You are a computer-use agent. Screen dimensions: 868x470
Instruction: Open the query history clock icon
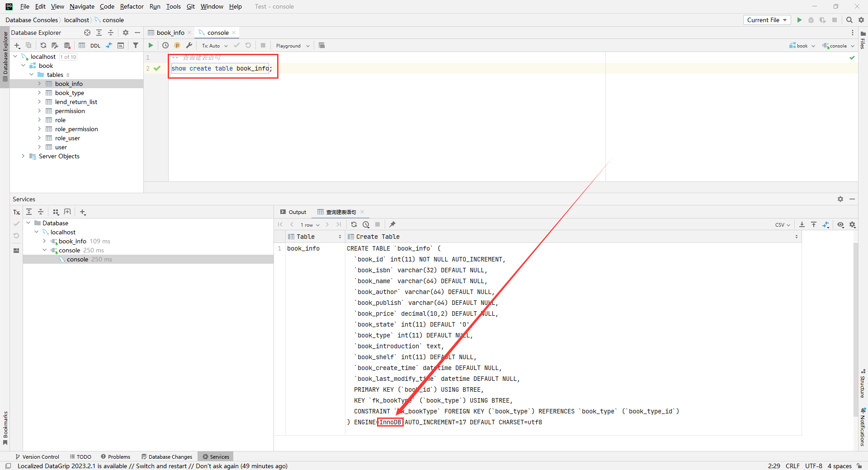pos(165,45)
